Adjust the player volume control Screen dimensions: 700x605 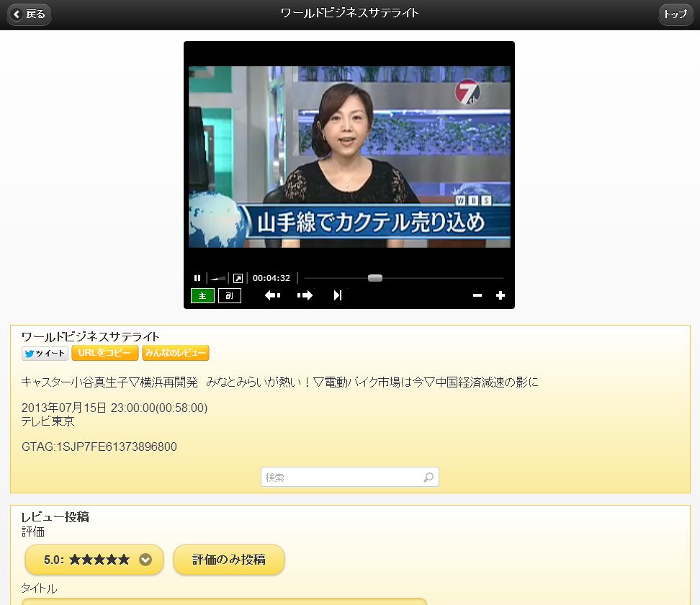pos(218,278)
